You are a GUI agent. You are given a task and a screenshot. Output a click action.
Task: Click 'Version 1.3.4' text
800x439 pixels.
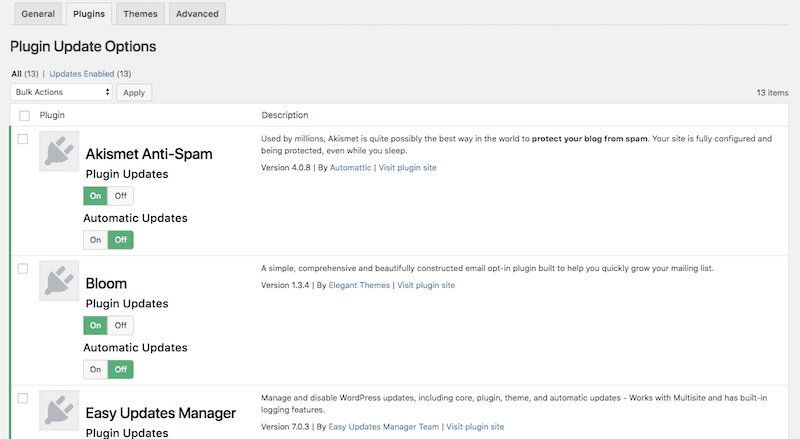point(285,285)
